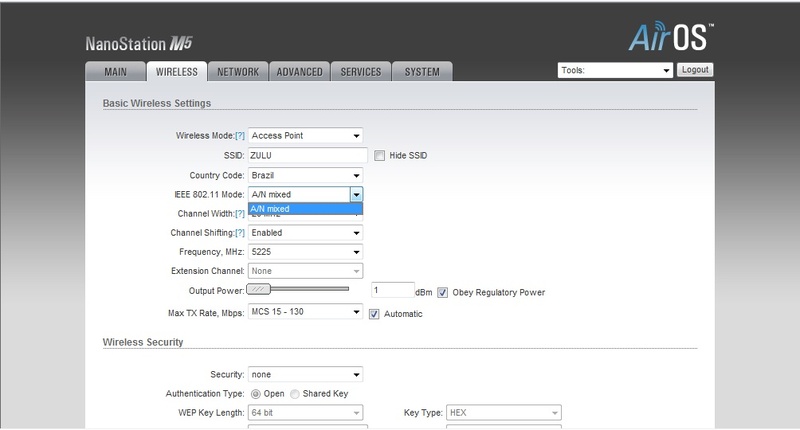Toggle the Automatic TX rate checkbox
Image resolution: width=800 pixels, height=430 pixels.
pyautogui.click(x=374, y=314)
